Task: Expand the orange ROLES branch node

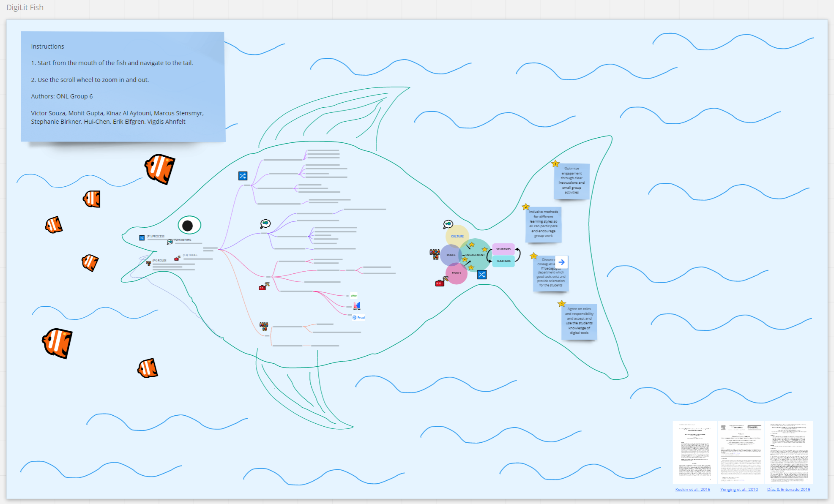Action: (x=266, y=335)
